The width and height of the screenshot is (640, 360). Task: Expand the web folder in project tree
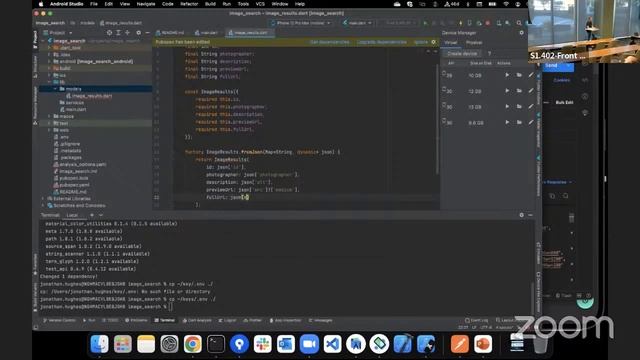[49, 130]
